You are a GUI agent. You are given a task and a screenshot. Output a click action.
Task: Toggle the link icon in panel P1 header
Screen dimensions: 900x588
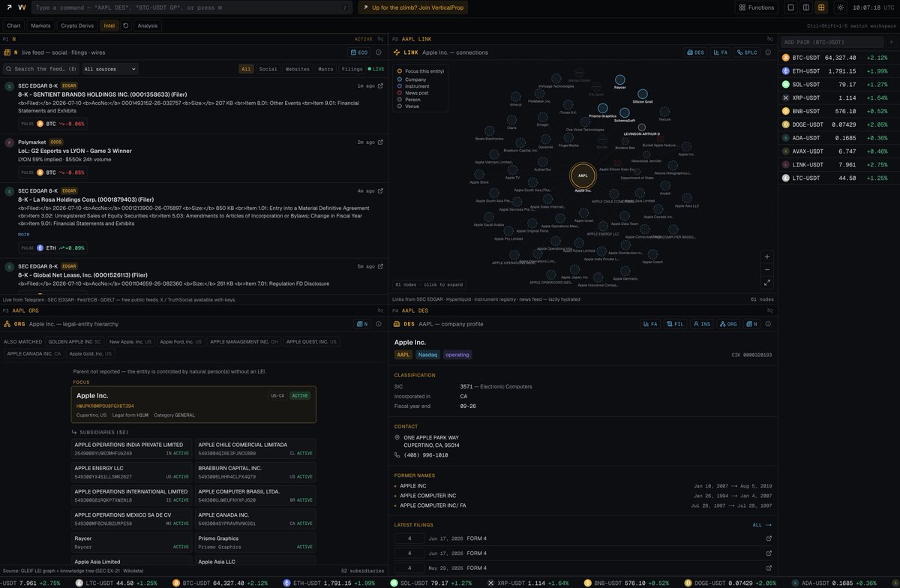(379, 38)
